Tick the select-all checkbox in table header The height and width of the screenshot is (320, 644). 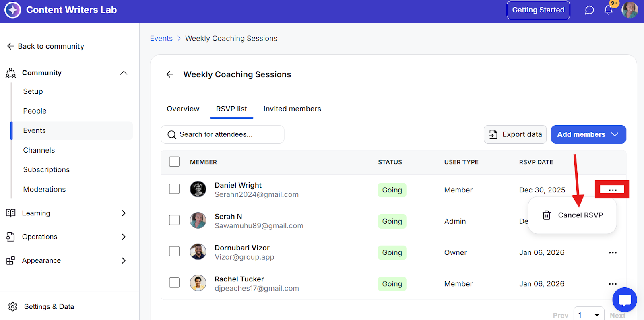coord(174,162)
